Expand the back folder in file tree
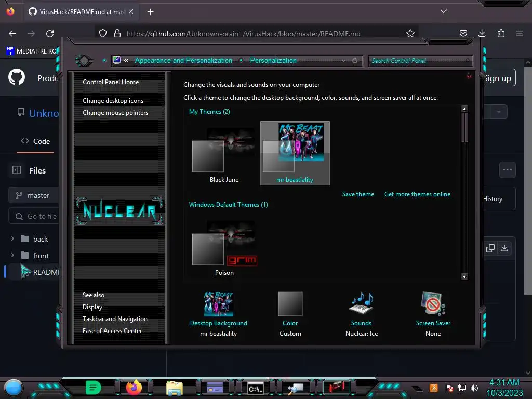The height and width of the screenshot is (399, 532). (x=12, y=238)
